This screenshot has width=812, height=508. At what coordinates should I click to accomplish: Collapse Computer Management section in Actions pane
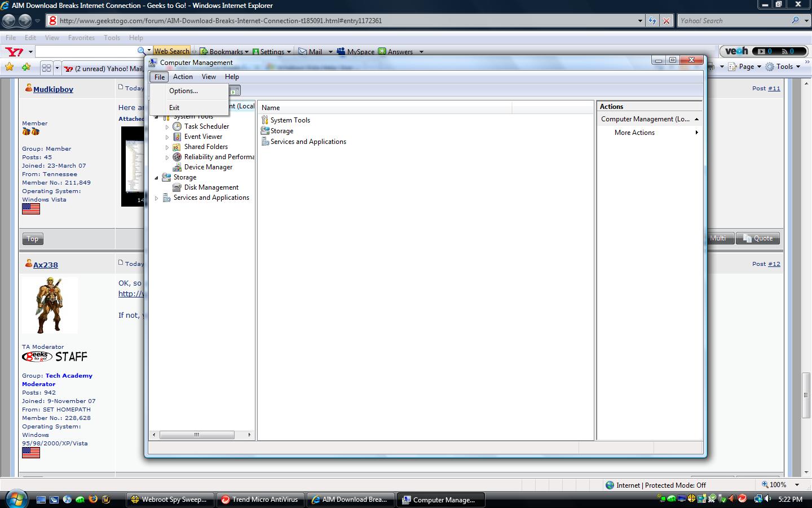[x=696, y=119]
